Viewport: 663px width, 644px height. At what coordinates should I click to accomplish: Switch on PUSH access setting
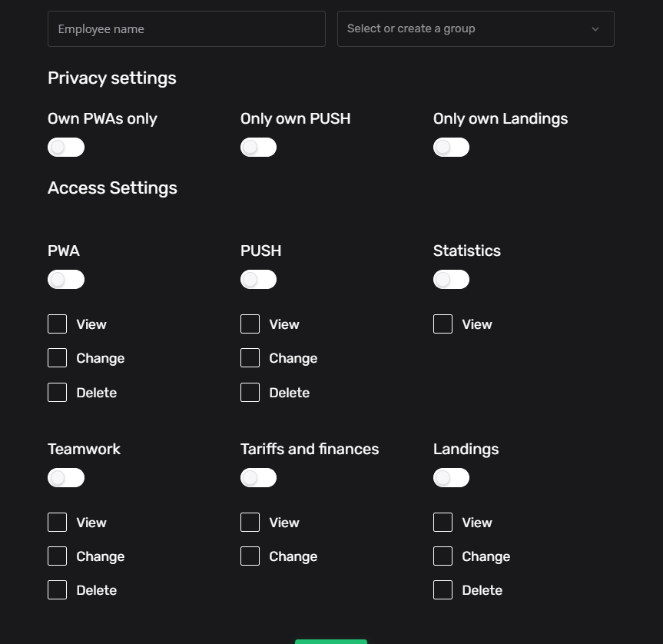pos(258,280)
